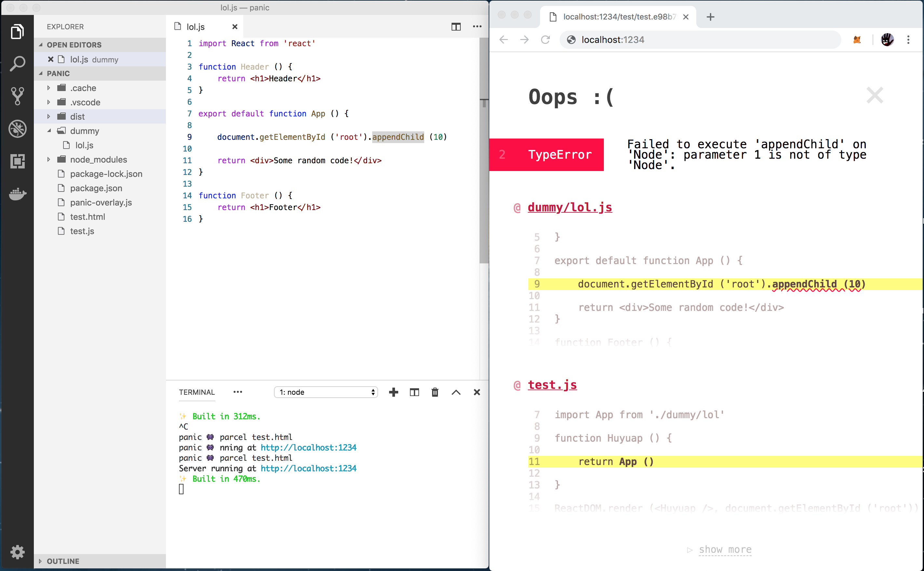Image resolution: width=924 pixels, height=571 pixels.
Task: Close the terminal panel
Action: point(477,392)
